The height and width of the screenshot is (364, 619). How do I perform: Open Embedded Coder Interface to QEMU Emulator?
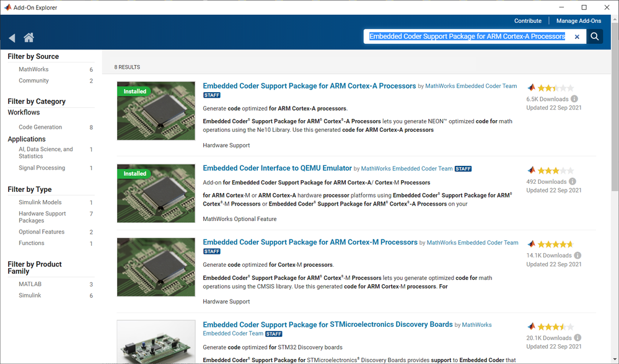tap(277, 168)
